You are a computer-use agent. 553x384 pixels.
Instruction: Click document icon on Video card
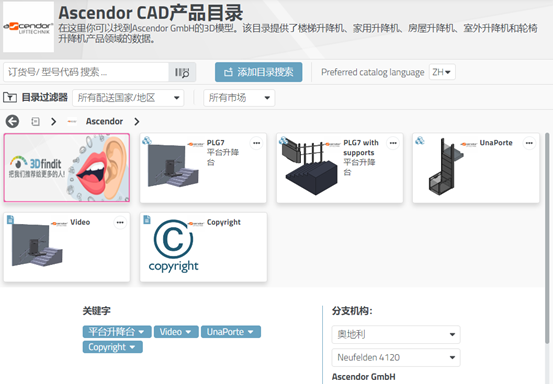(10, 220)
